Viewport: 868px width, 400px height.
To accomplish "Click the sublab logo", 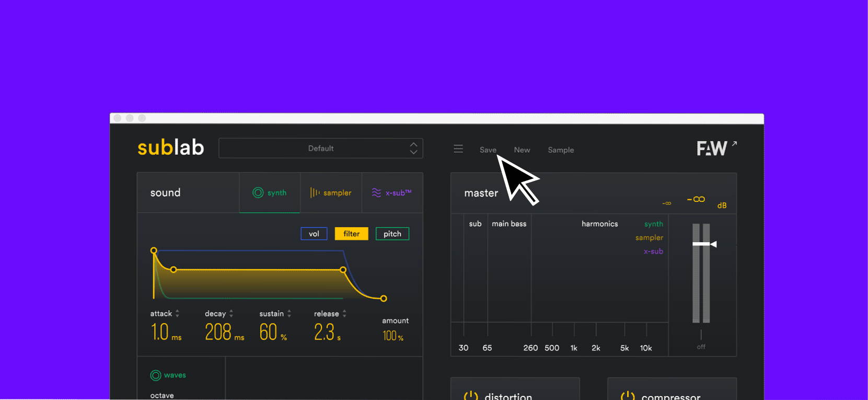I will [x=171, y=148].
